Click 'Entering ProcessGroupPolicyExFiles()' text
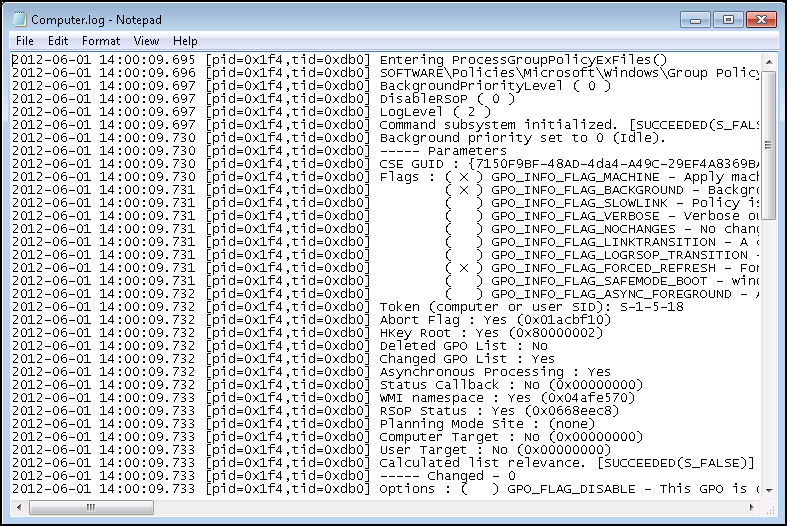Image resolution: width=787 pixels, height=526 pixels. point(523,60)
